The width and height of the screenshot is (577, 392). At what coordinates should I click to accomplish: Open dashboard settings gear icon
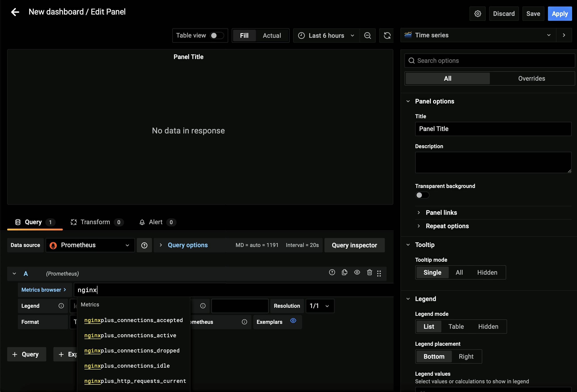[x=477, y=14]
